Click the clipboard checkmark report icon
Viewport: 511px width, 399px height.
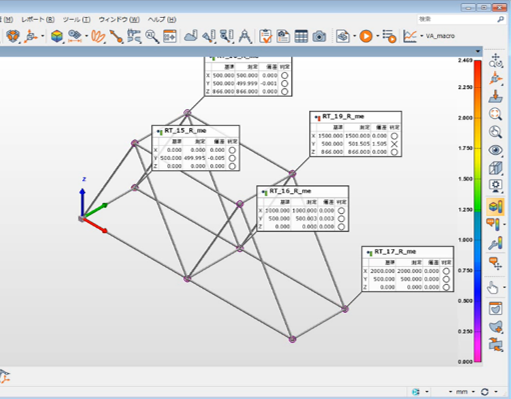[266, 36]
